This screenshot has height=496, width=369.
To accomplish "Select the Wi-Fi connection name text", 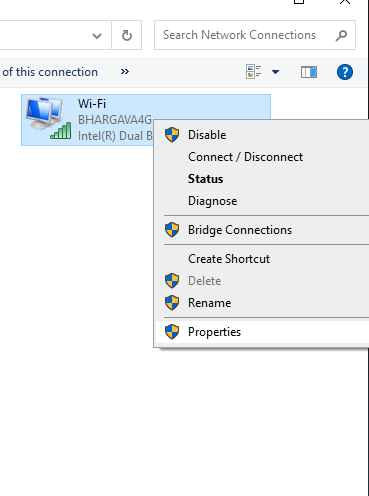I will [x=92, y=104].
